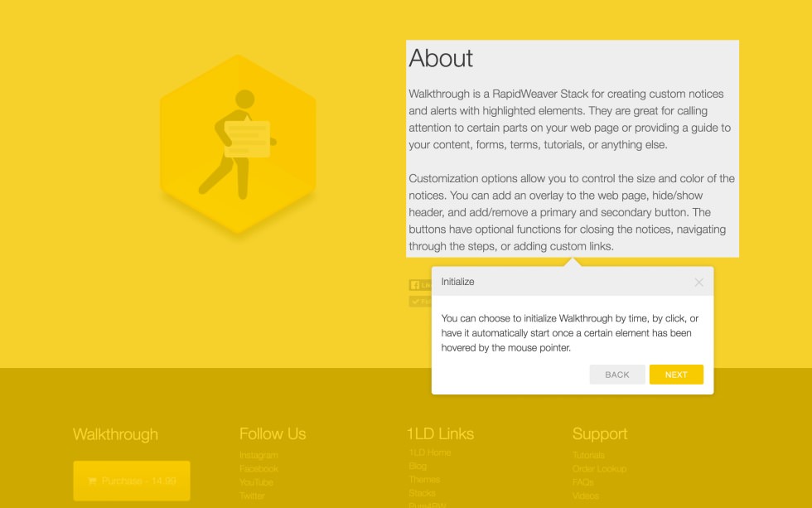812x508 pixels.
Task: Open the Videos support link
Action: click(x=585, y=496)
